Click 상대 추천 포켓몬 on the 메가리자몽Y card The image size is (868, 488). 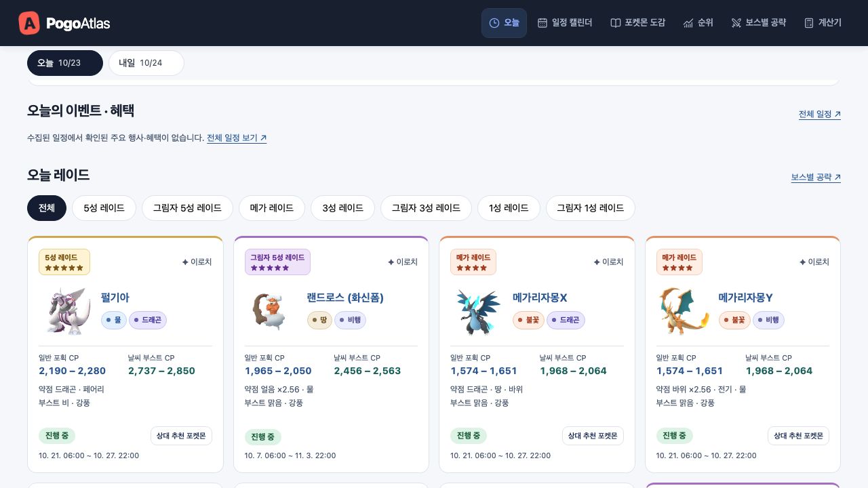[798, 436]
